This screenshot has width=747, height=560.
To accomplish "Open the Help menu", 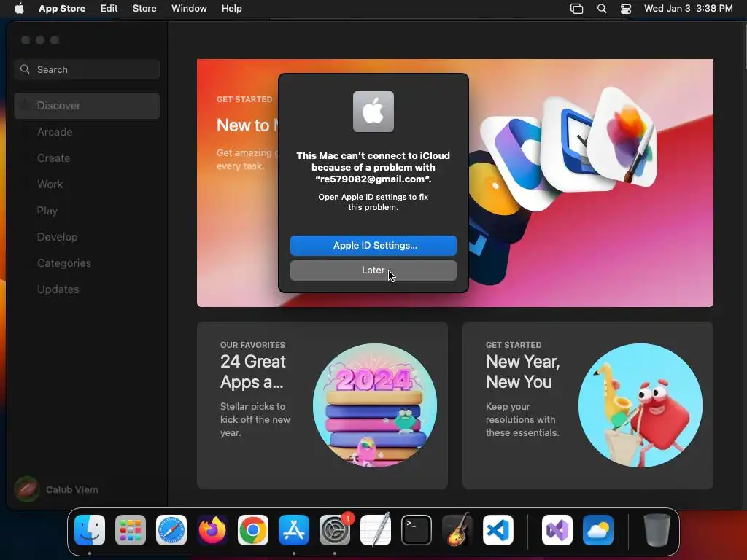I will pos(231,9).
